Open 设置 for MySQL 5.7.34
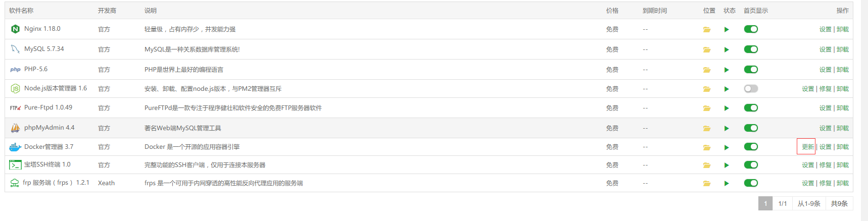868x221 pixels. coord(825,49)
